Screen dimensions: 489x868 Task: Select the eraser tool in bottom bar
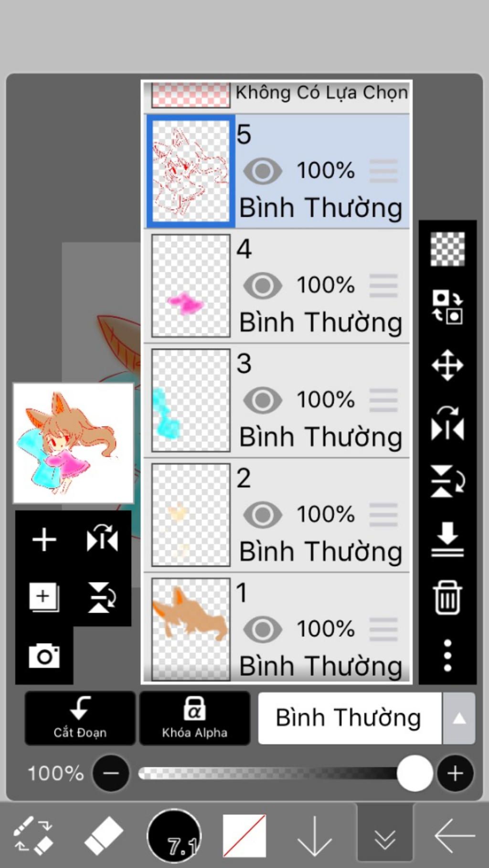pyautogui.click(x=104, y=836)
